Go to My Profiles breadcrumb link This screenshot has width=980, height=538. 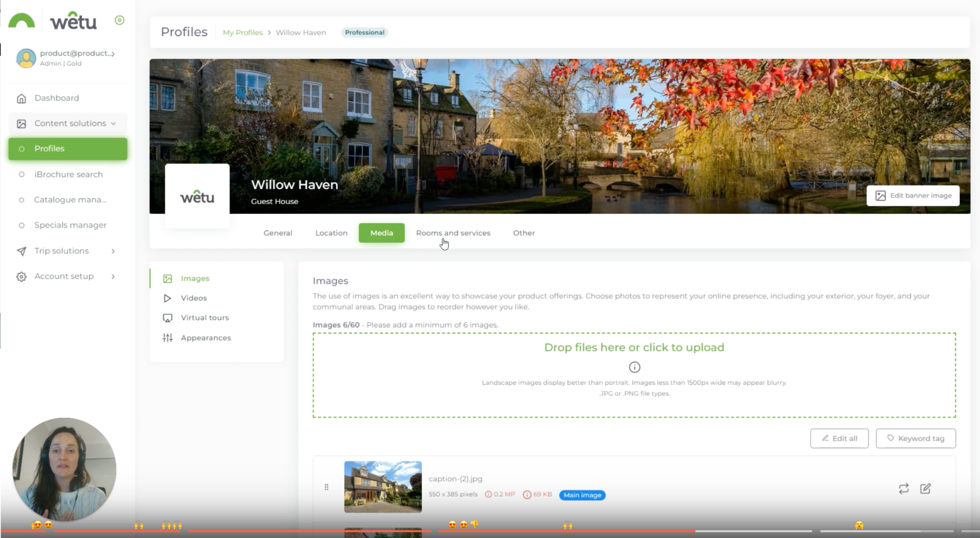click(x=243, y=33)
